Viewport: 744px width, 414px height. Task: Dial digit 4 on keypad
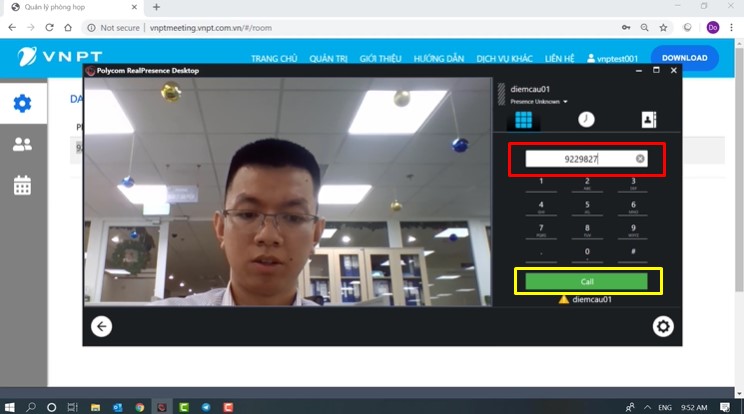pyautogui.click(x=541, y=207)
